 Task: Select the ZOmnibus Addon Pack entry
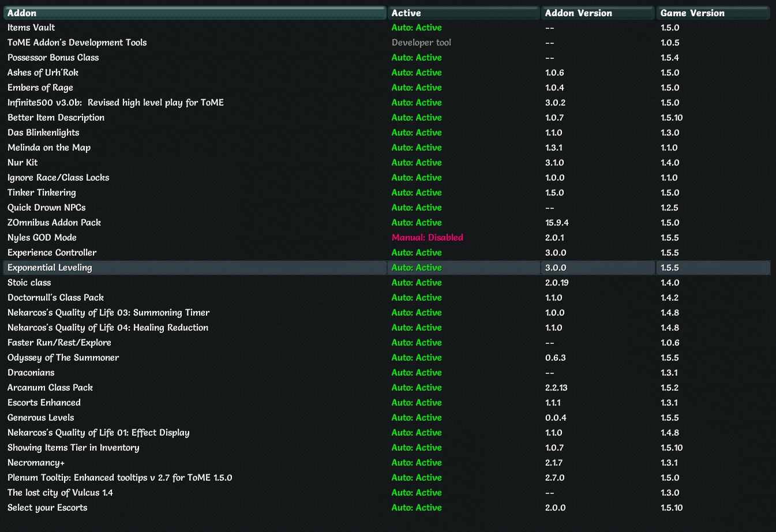[54, 223]
